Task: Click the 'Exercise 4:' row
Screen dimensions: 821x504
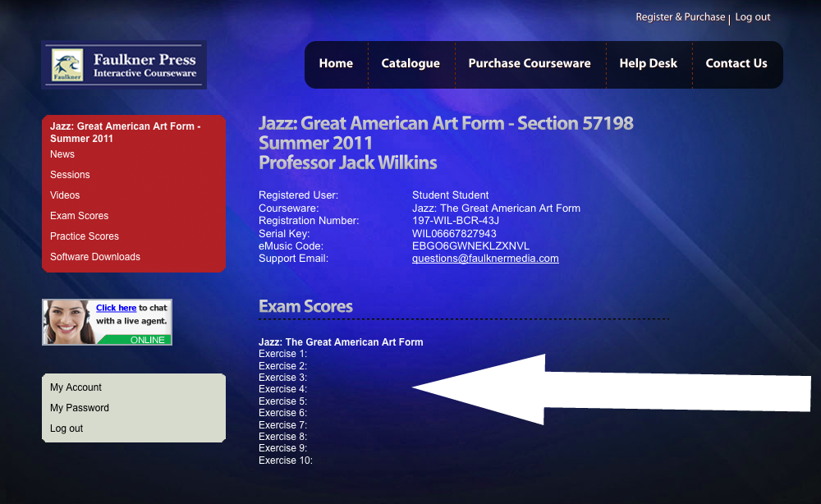Action: tap(282, 389)
